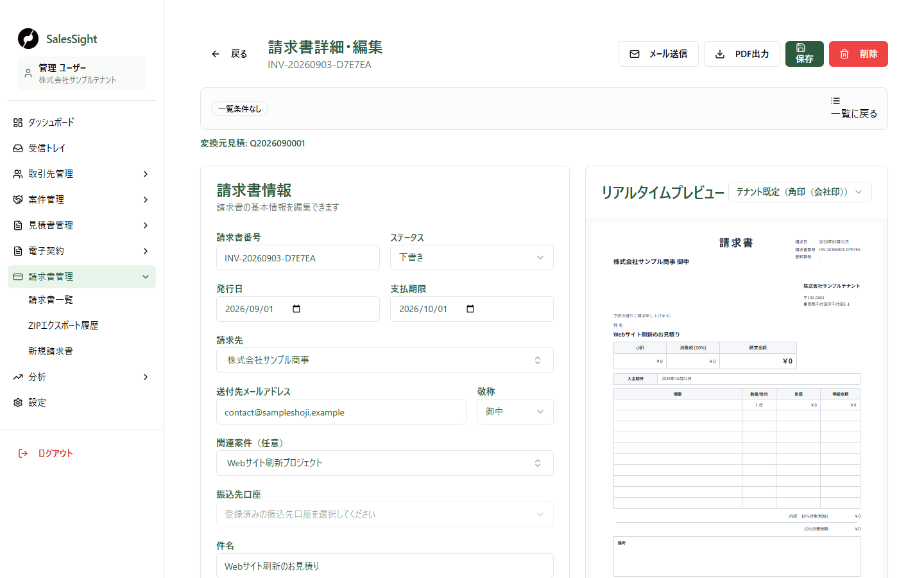The image size is (924, 578).
Task: Click the 分析 trend line icon
Action: [x=18, y=377]
